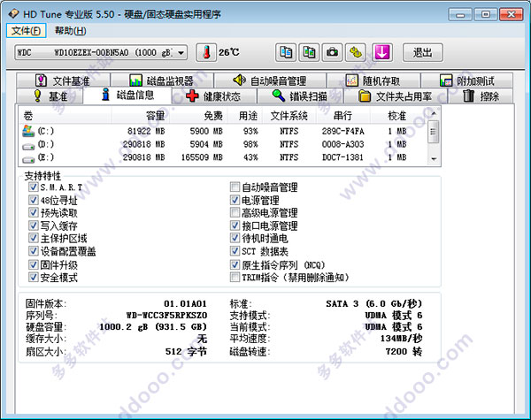The width and height of the screenshot is (531, 420).
Task: Click the 文件系统 column header
Action: [289, 116]
